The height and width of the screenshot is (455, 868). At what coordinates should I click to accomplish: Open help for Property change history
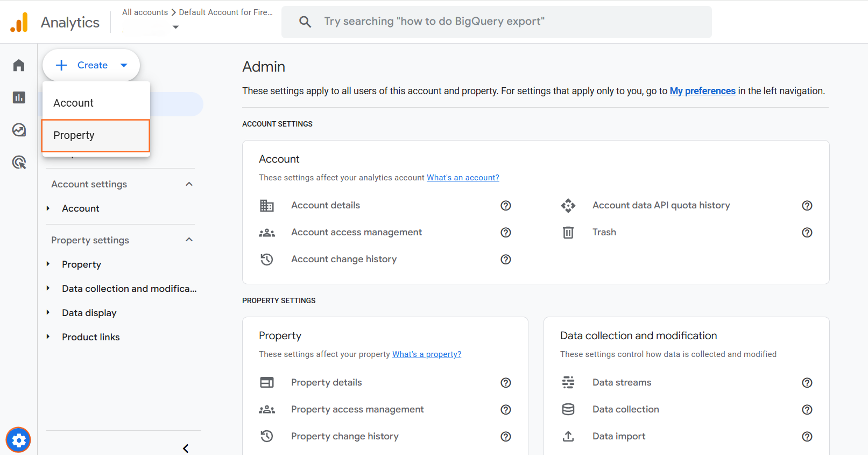click(x=506, y=436)
